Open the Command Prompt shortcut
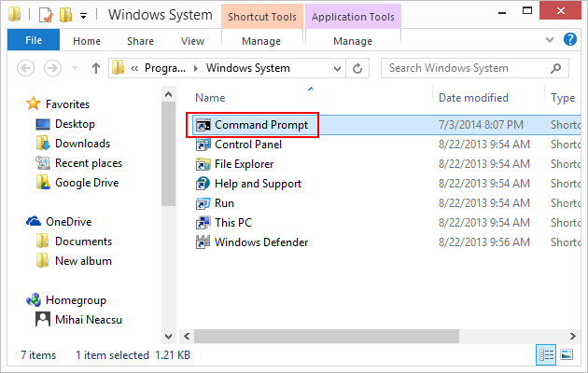This screenshot has height=373, width=588. pos(260,125)
